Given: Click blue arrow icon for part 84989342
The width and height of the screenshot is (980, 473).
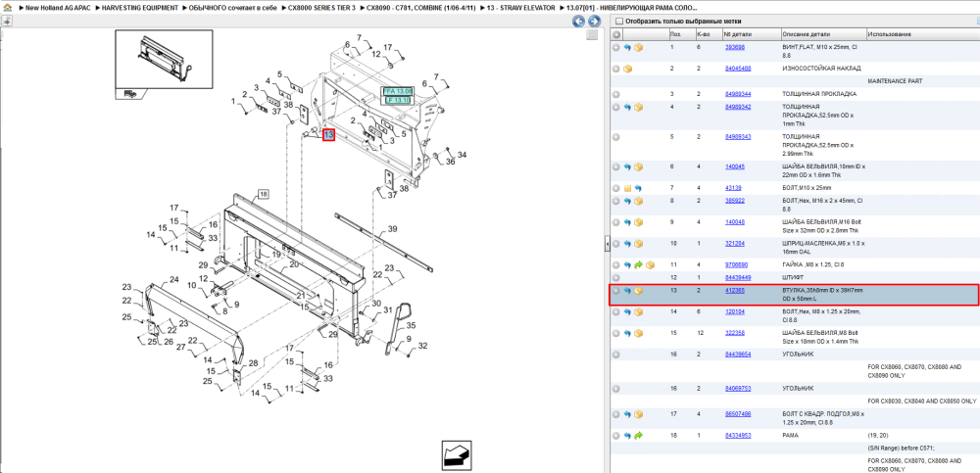Looking at the screenshot, I should [627, 108].
